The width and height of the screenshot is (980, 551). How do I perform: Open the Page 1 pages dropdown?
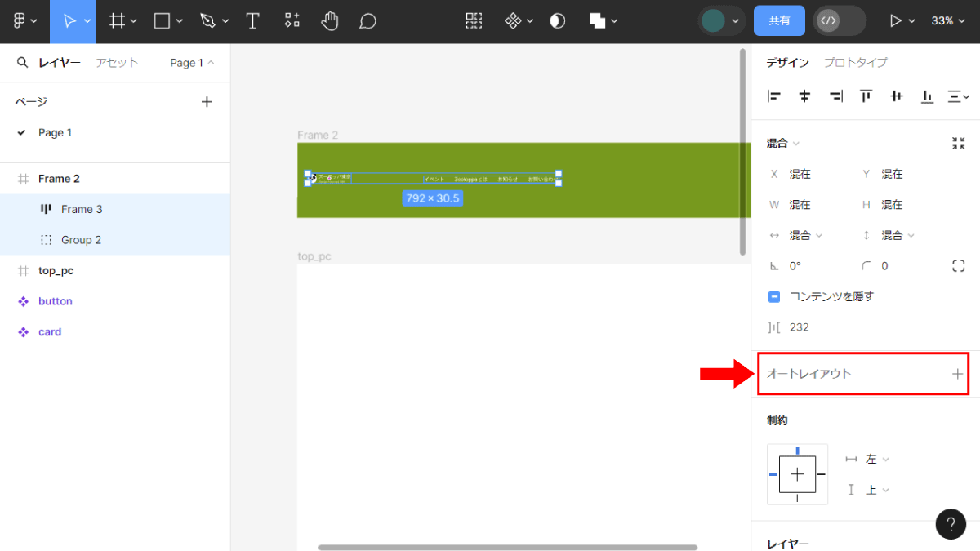pos(192,62)
